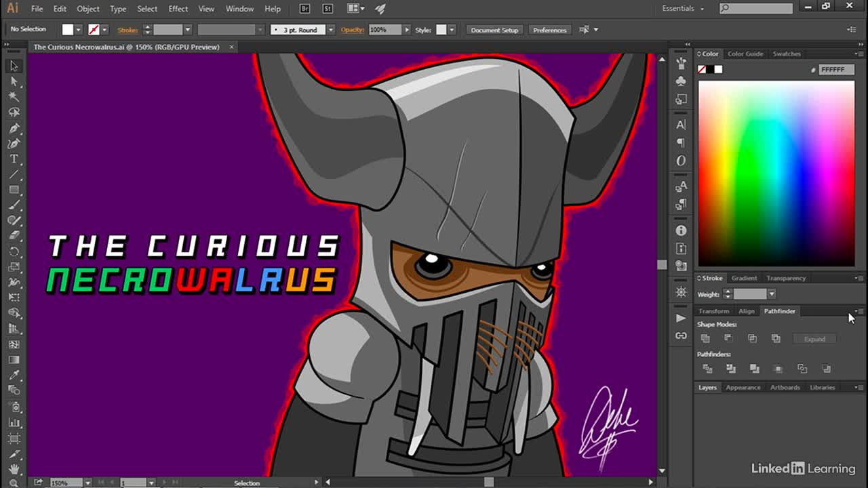
Task: Select the Gradient tool
Action: coord(14,360)
